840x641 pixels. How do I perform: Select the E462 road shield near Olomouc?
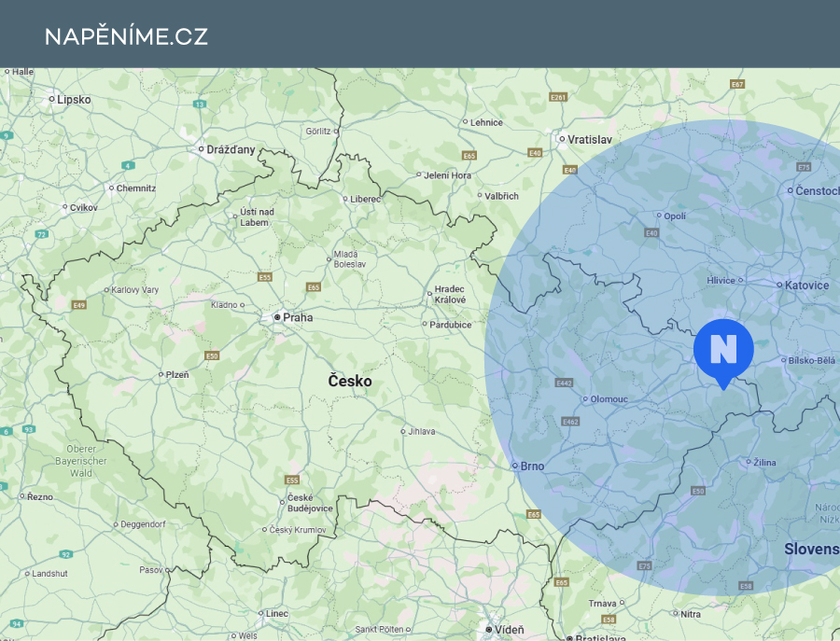click(568, 420)
